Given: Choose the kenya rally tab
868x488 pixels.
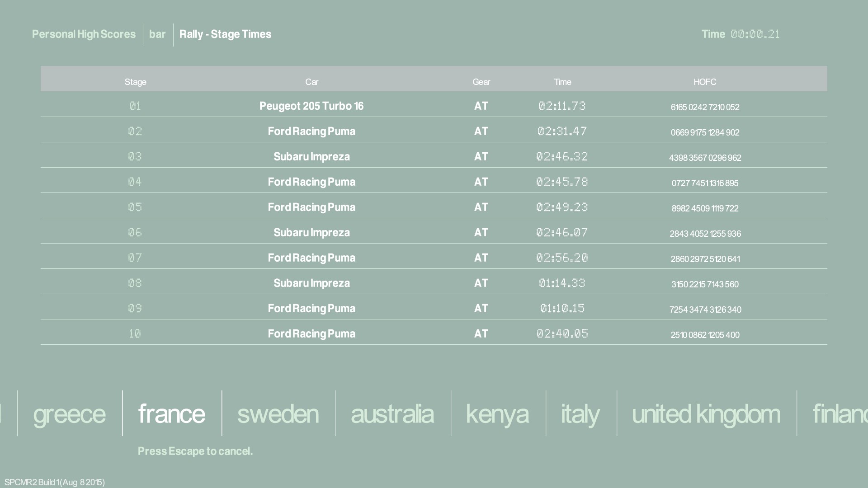Looking at the screenshot, I should coord(497,414).
